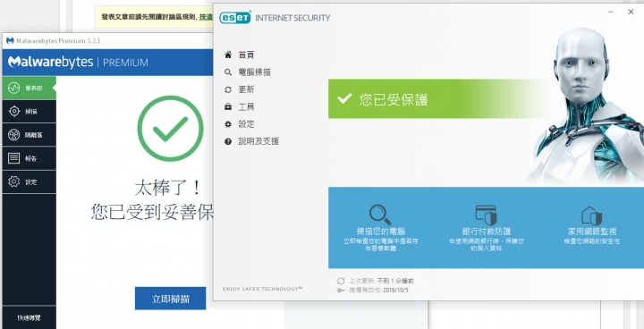Open 銀行付款防護 banking payment protection tile
The image size is (644, 329).
(487, 228)
